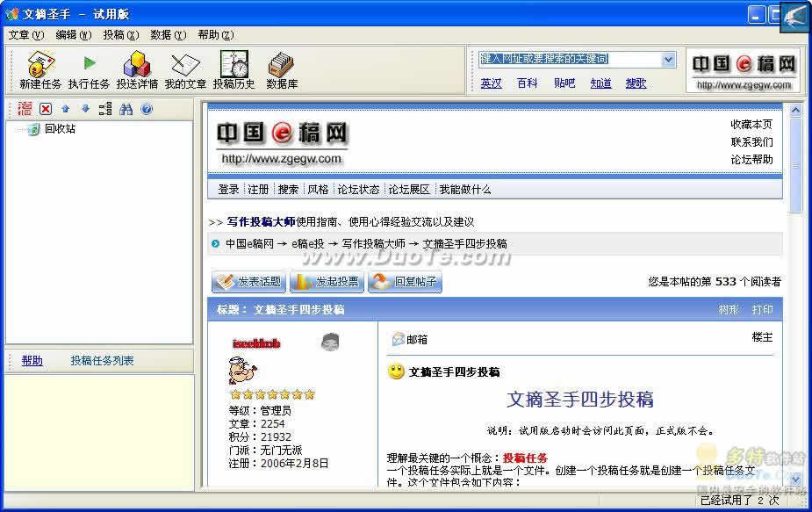Open the 文章 (Article) menu
The image size is (812, 512).
pos(25,35)
